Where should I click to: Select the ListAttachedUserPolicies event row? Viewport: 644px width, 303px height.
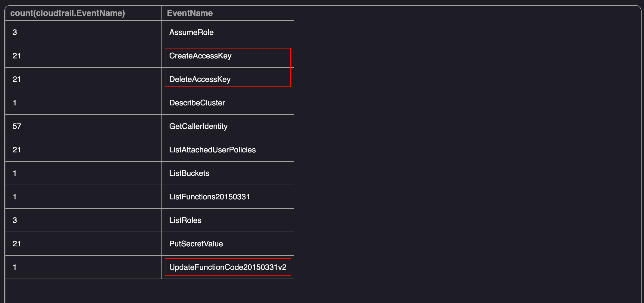point(212,150)
